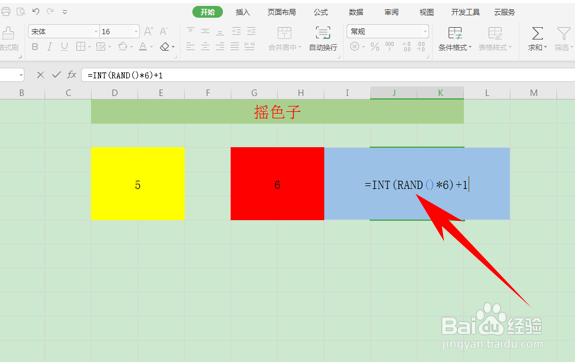Screen dimensions: 575x364
Task: Click the Justify alignment icon
Action: pos(235,46)
